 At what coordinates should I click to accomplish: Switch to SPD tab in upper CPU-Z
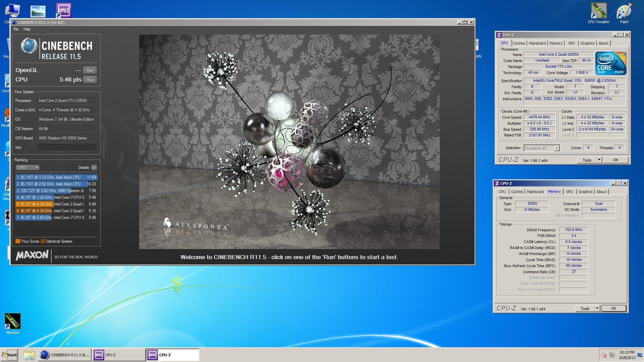571,43
